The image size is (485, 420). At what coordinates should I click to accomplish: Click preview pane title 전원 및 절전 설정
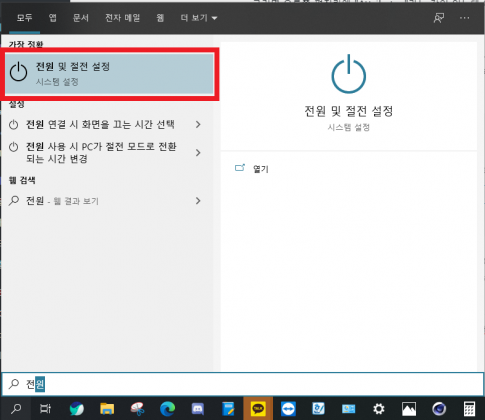pos(348,111)
